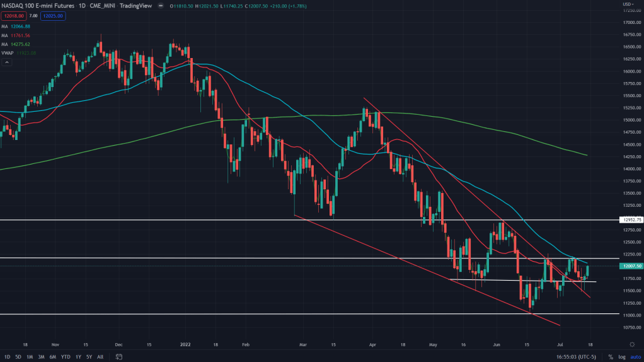Select the 1D time range
The height and width of the screenshot is (362, 644).
pyautogui.click(x=6, y=357)
